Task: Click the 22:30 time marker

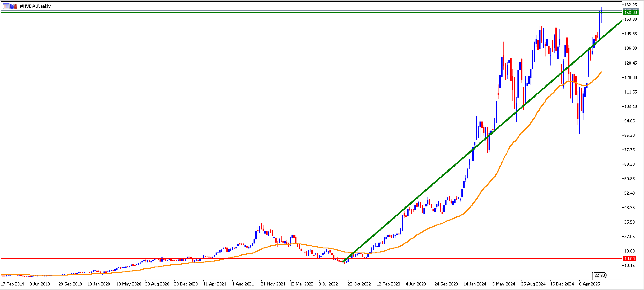Action: point(599,275)
